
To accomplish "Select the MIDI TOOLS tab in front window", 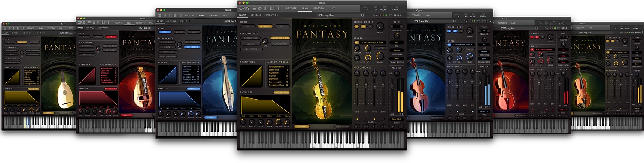I will [x=255, y=15].
